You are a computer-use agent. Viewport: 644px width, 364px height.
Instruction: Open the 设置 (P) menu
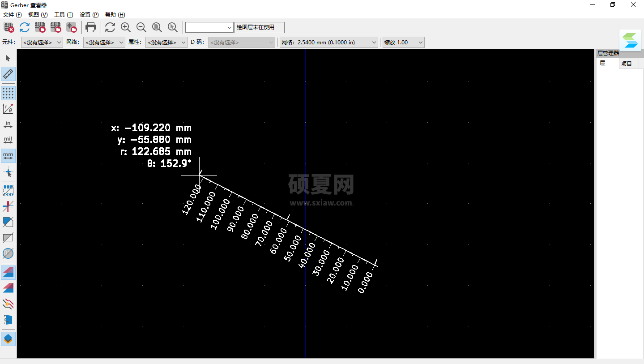[x=89, y=15]
